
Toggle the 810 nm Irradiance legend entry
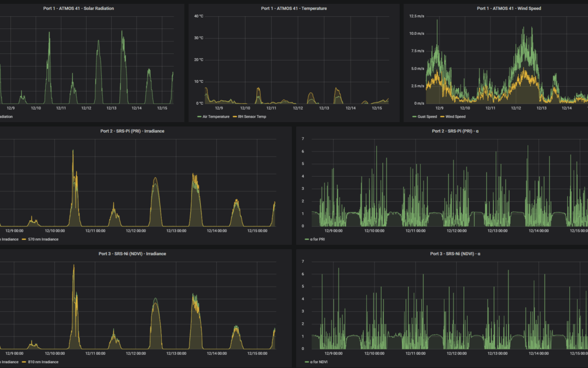click(x=42, y=362)
